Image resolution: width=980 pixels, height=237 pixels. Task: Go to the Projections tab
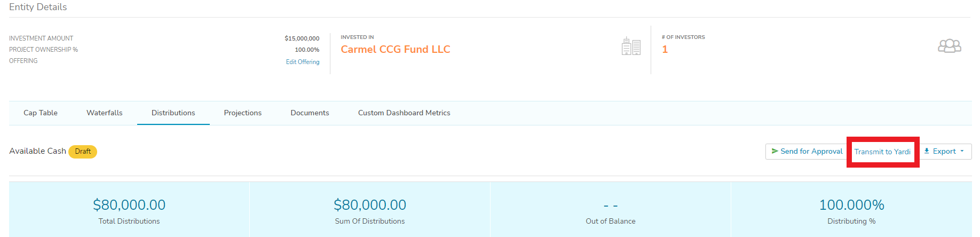coord(243,113)
